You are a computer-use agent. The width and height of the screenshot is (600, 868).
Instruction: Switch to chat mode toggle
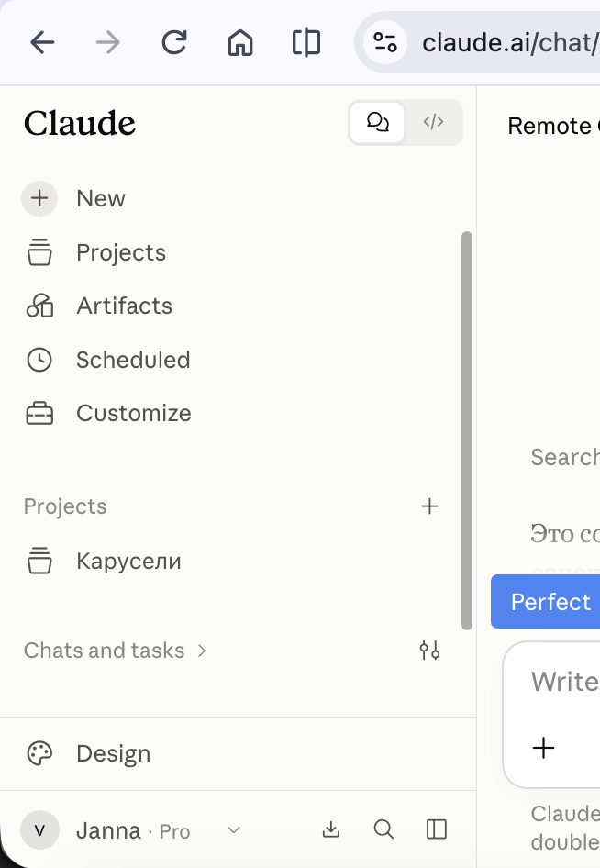pos(377,122)
